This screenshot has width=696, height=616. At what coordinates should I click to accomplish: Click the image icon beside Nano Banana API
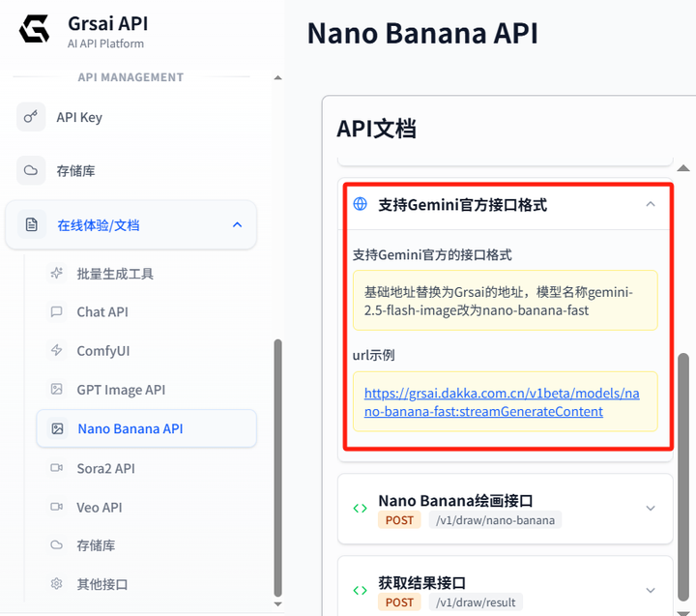pyautogui.click(x=57, y=428)
